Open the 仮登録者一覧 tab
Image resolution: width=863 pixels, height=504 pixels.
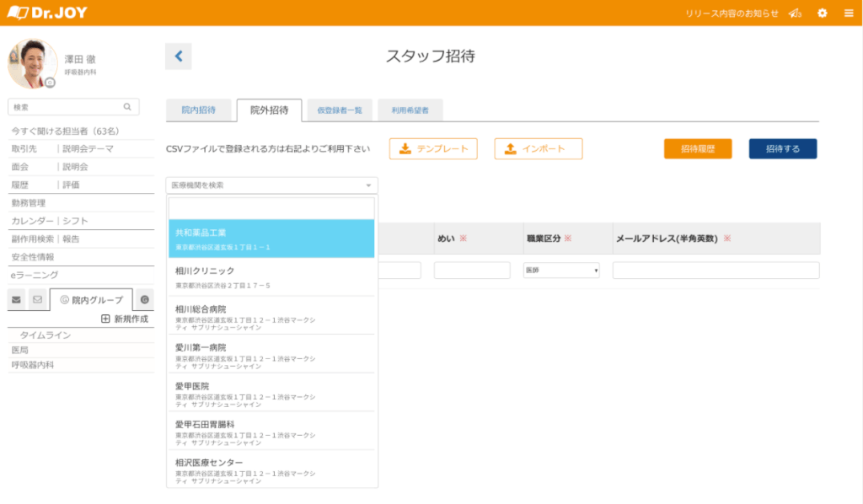(x=340, y=110)
